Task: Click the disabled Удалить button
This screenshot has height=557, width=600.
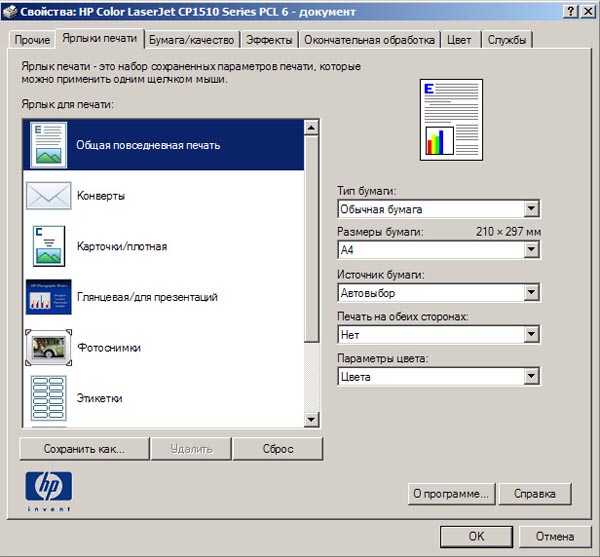Action: [191, 449]
